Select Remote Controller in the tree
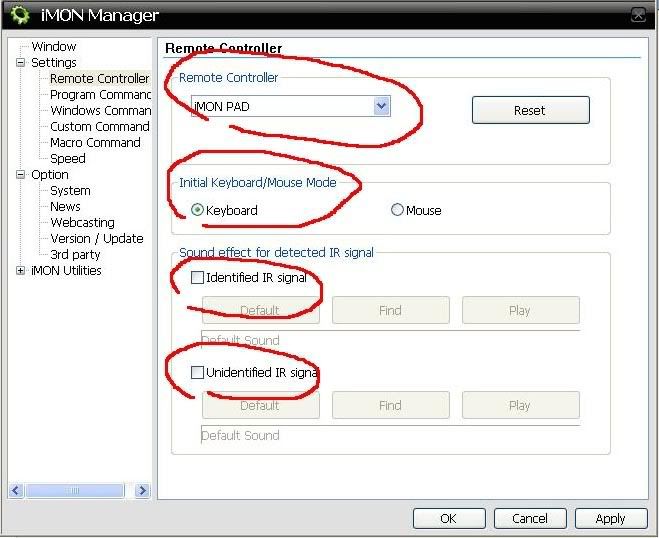The height and width of the screenshot is (538, 659). pyautogui.click(x=99, y=79)
